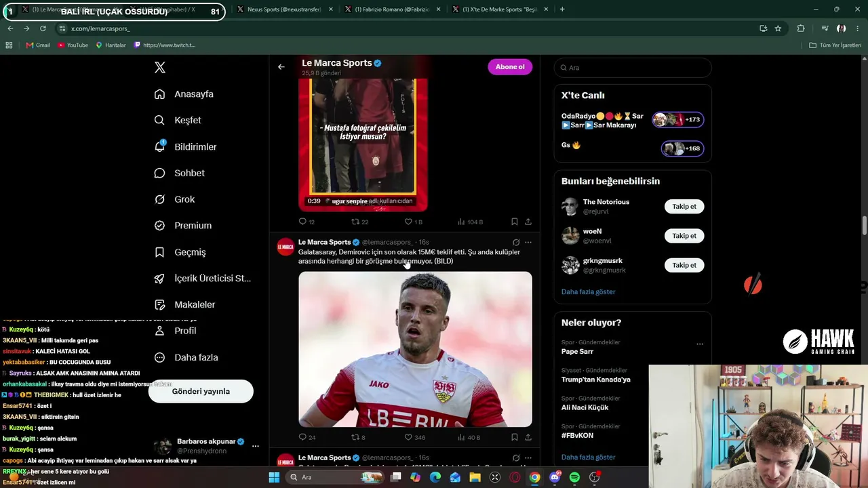Open Chrome's three-dot menu

(x=857, y=28)
